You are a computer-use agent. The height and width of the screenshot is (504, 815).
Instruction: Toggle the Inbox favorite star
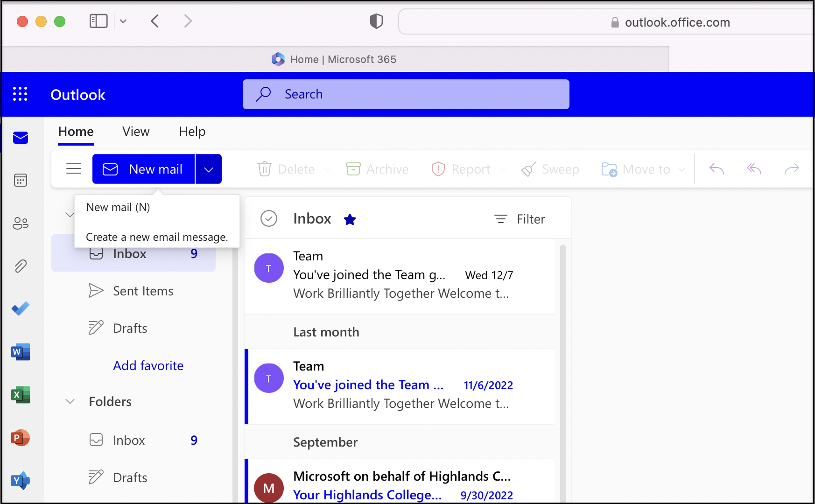pyautogui.click(x=350, y=219)
